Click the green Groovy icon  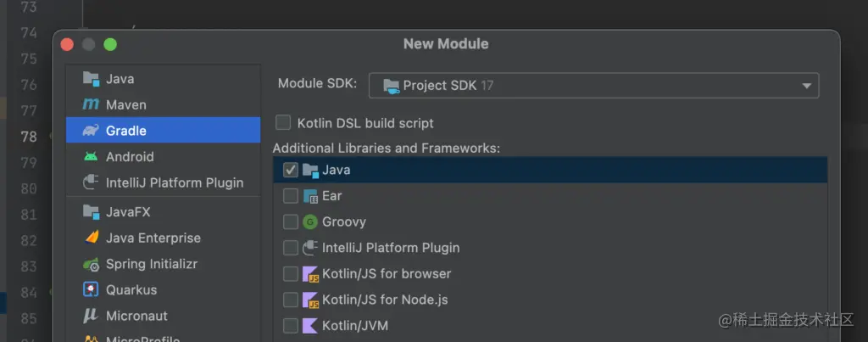pos(310,221)
